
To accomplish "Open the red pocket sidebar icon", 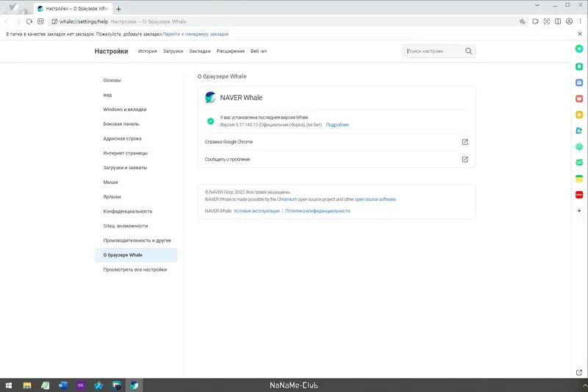I will (579, 99).
